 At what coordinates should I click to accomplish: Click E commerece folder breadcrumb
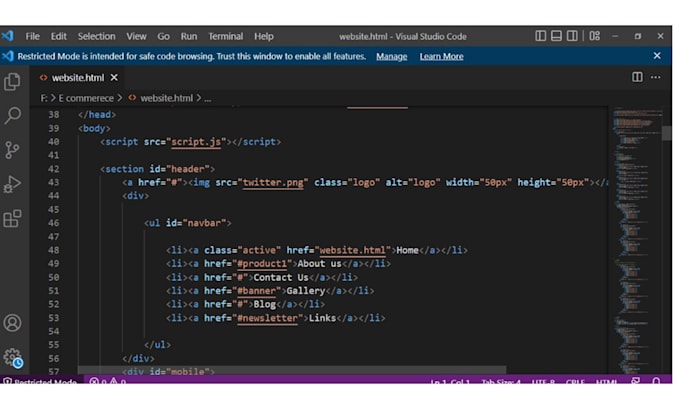86,98
